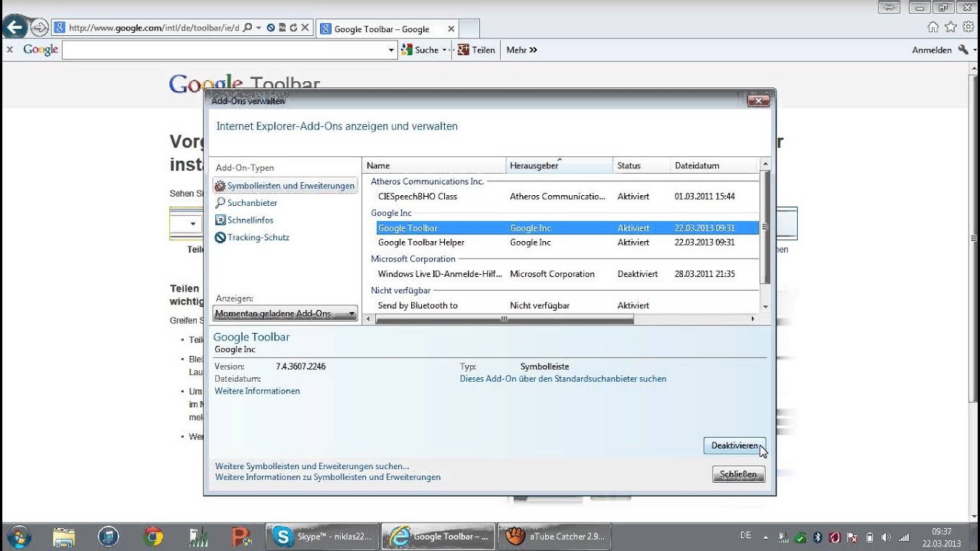This screenshot has height=551, width=980.
Task: Open the IE tools gear icon
Action: tap(969, 28)
